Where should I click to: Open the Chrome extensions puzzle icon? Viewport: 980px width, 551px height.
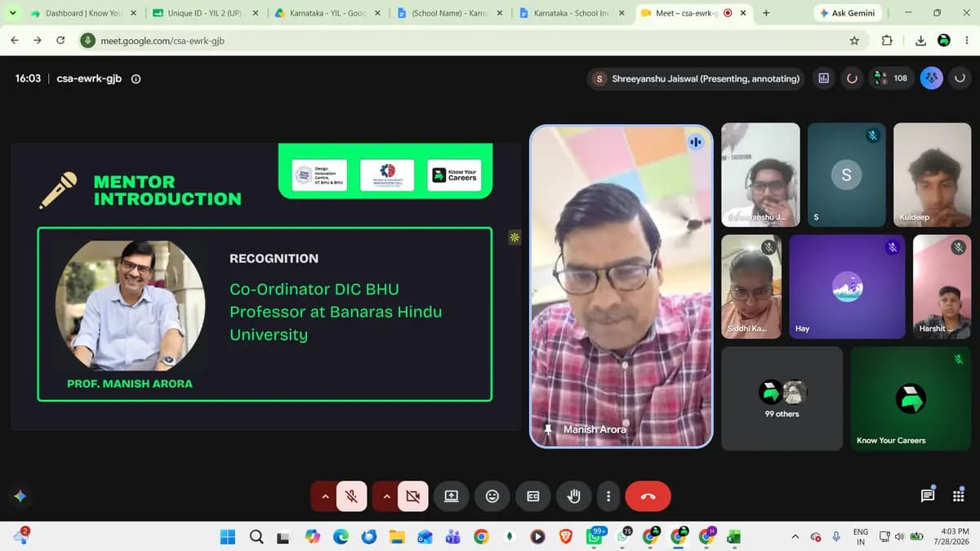click(x=888, y=40)
